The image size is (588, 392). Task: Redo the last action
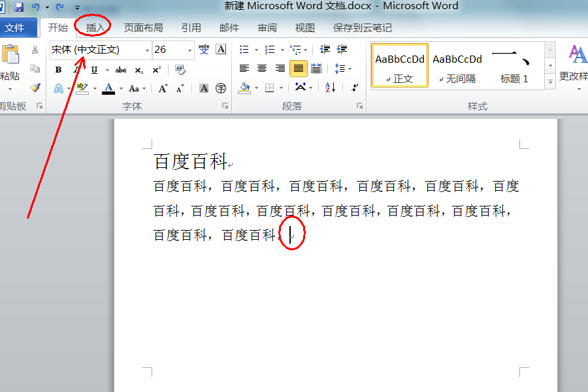tap(59, 7)
